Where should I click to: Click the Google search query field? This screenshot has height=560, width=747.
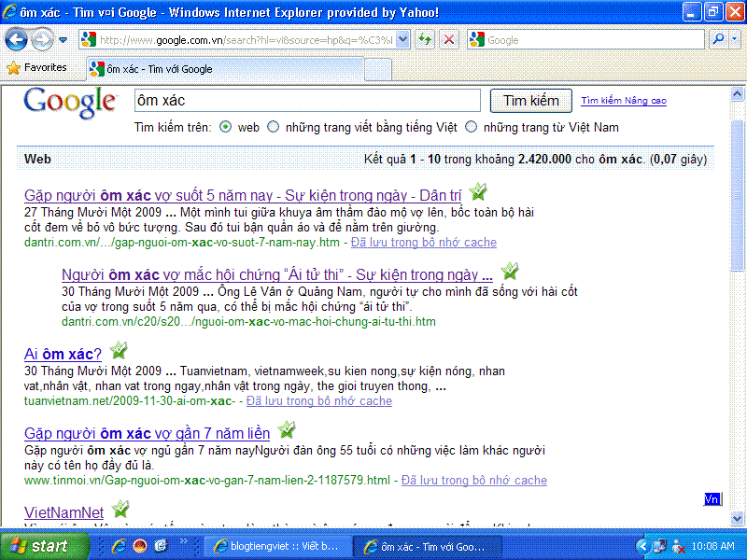(307, 101)
